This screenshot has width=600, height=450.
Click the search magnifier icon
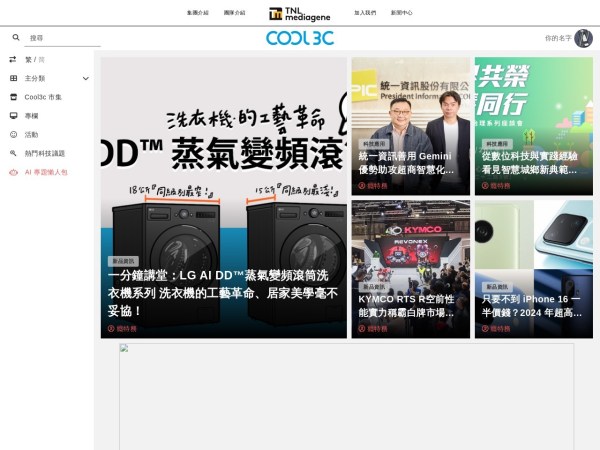point(16,38)
